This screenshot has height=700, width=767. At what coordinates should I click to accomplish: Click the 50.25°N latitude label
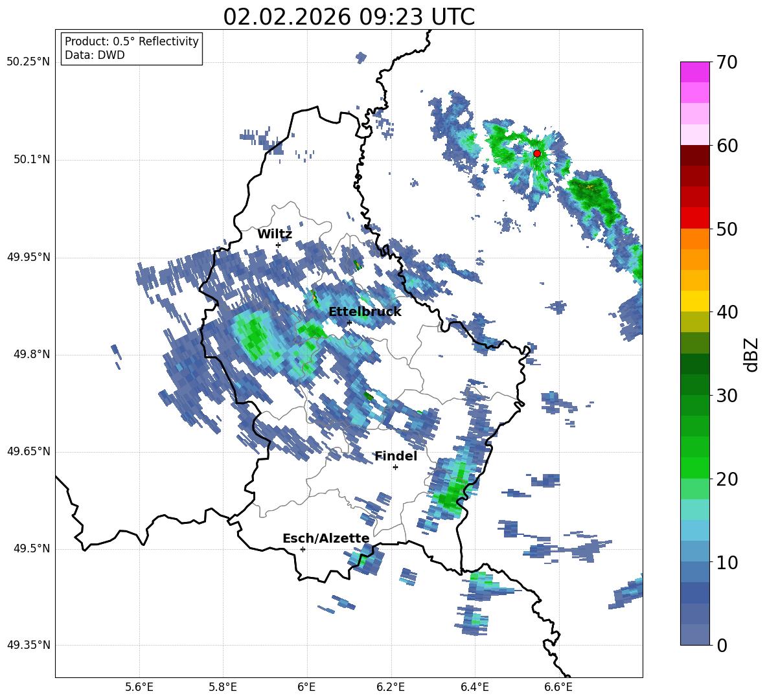(x=29, y=62)
